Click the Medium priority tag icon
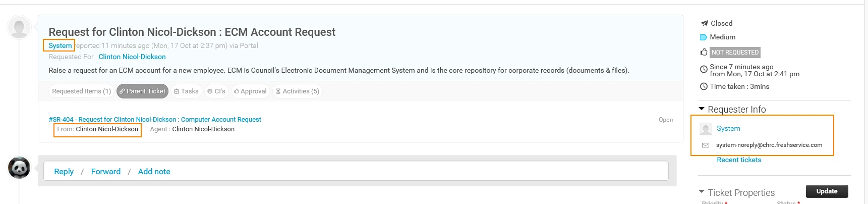 [x=704, y=37]
